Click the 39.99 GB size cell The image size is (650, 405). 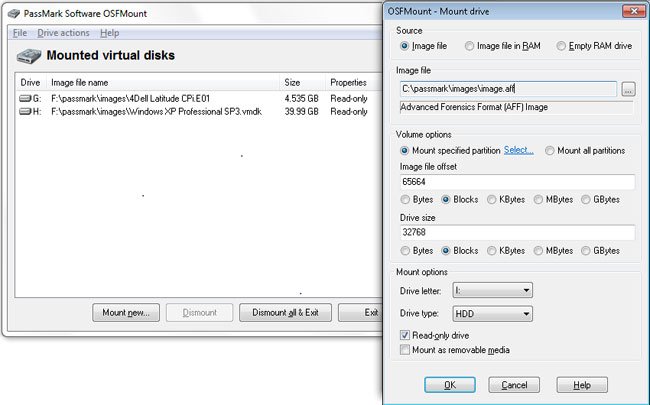(x=301, y=112)
